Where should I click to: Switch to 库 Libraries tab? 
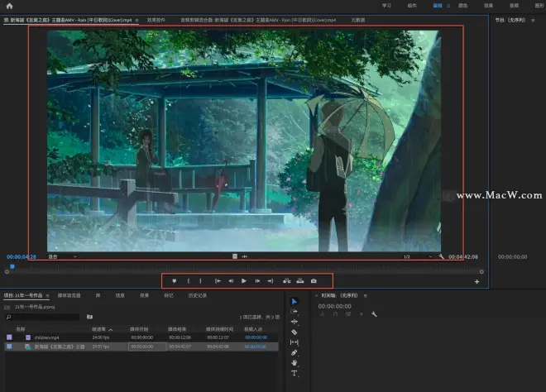tap(98, 295)
